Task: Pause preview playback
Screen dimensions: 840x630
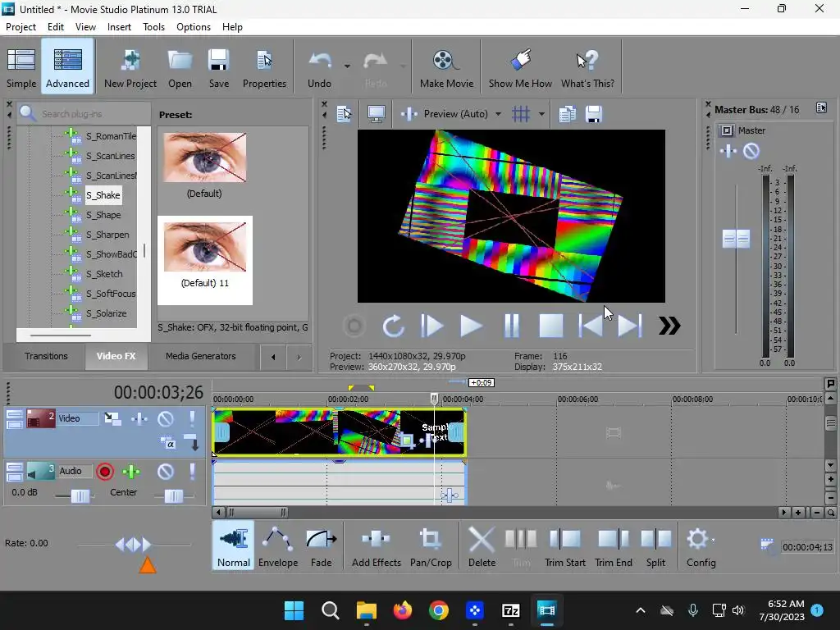Action: [512, 326]
